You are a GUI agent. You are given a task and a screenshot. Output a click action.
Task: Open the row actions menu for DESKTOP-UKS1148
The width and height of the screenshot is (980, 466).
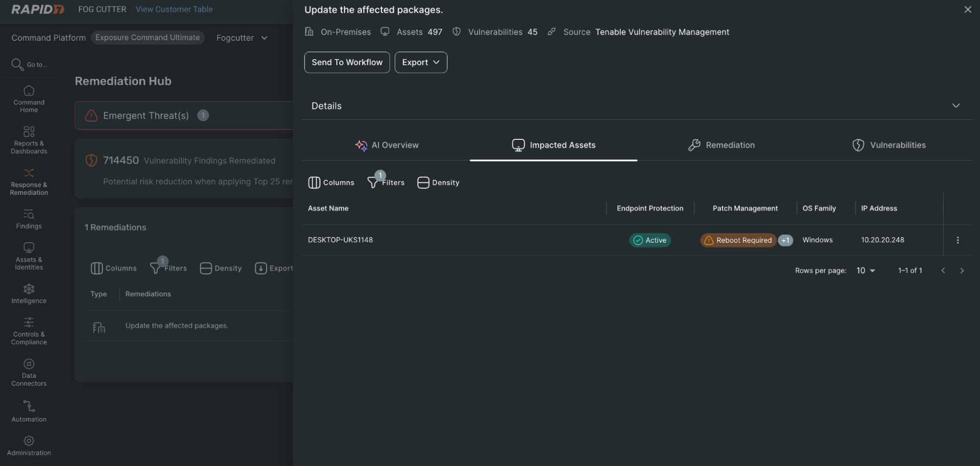tap(957, 240)
